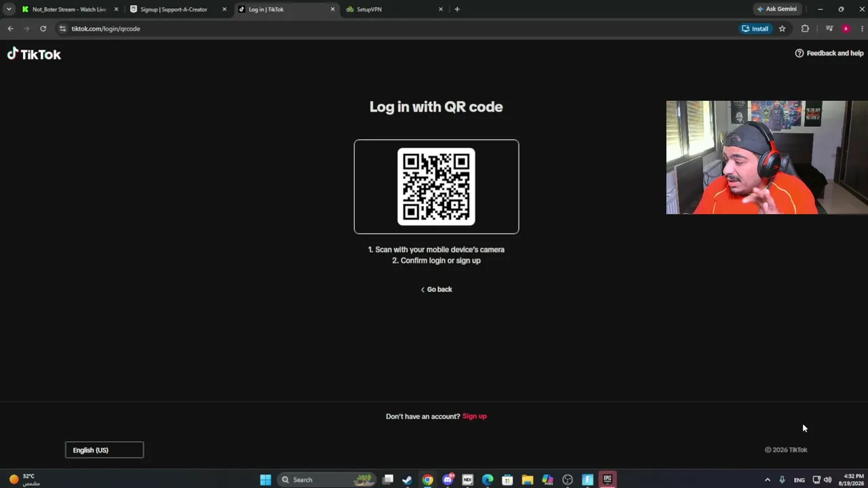Image resolution: width=868 pixels, height=488 pixels.
Task: Open Microsoft Store from the taskbar
Action: (x=507, y=480)
